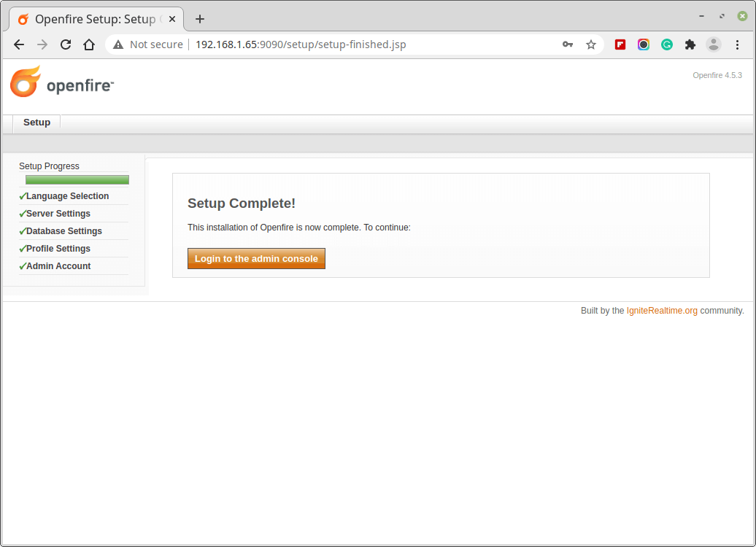756x547 pixels.
Task: Maximize the browser window
Action: [722, 16]
